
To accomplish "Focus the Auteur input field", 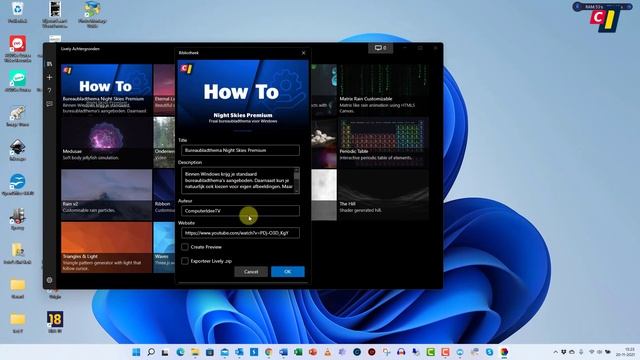I will (x=240, y=211).
